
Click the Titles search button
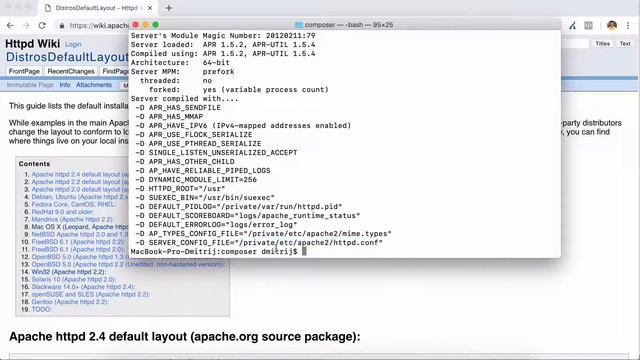(602, 43)
